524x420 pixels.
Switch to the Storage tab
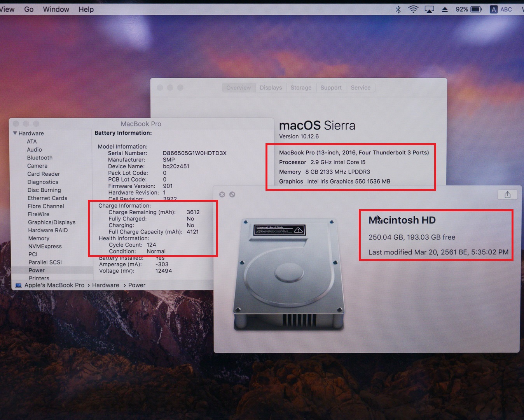(301, 88)
